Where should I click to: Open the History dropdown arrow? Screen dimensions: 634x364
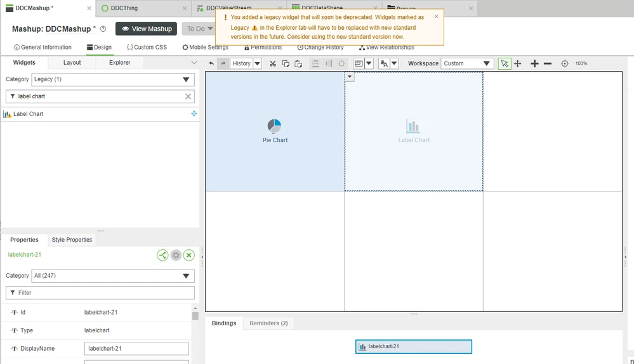pos(257,63)
